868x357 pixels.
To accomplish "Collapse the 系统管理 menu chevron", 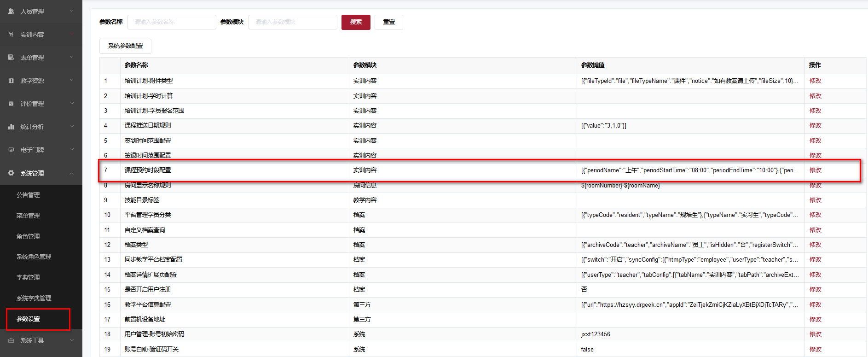I will tap(72, 173).
